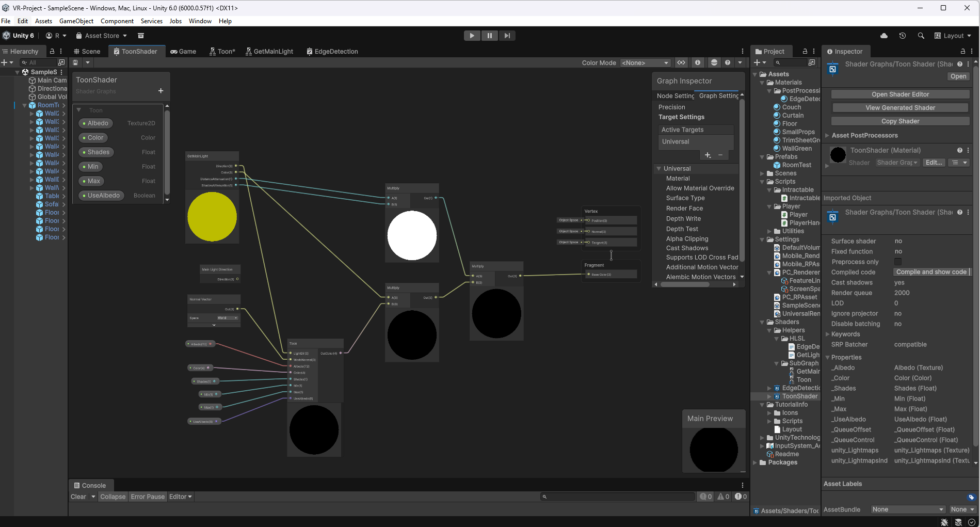Open the AssetBundle None dropdown
The width and height of the screenshot is (980, 527).
pyautogui.click(x=907, y=509)
